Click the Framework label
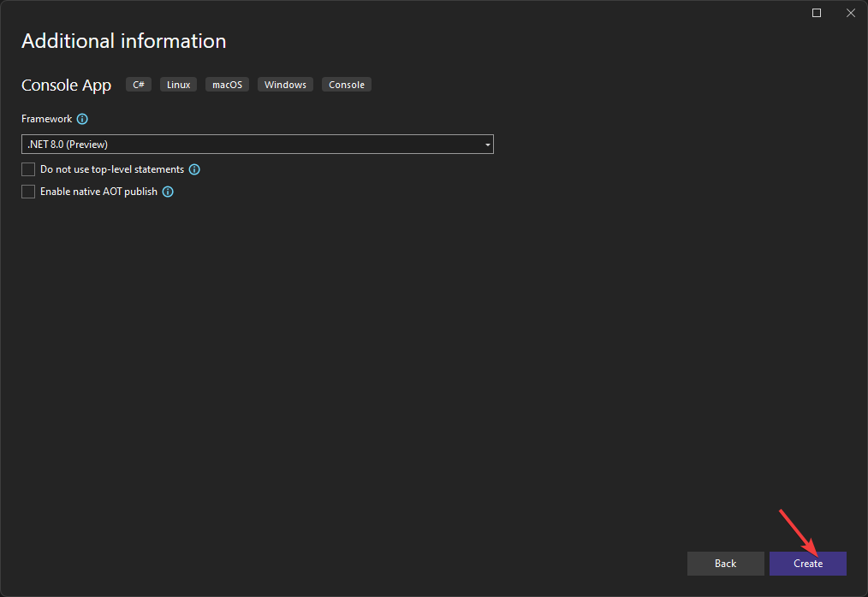Screen dimensions: 868x597 [x=45, y=119]
